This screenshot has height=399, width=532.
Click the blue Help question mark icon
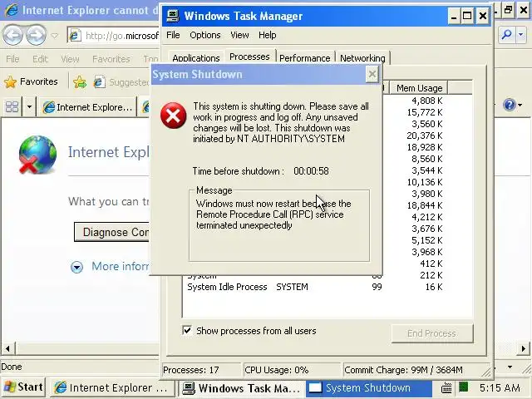point(510,105)
